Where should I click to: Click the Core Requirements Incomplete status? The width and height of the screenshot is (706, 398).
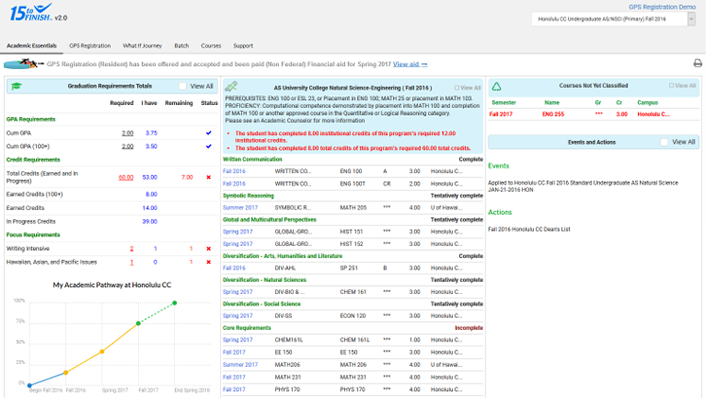[x=469, y=328]
